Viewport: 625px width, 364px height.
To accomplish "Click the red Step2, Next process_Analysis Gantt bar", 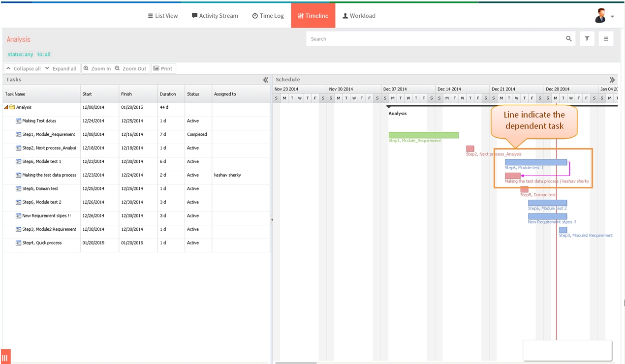I will tap(470, 149).
